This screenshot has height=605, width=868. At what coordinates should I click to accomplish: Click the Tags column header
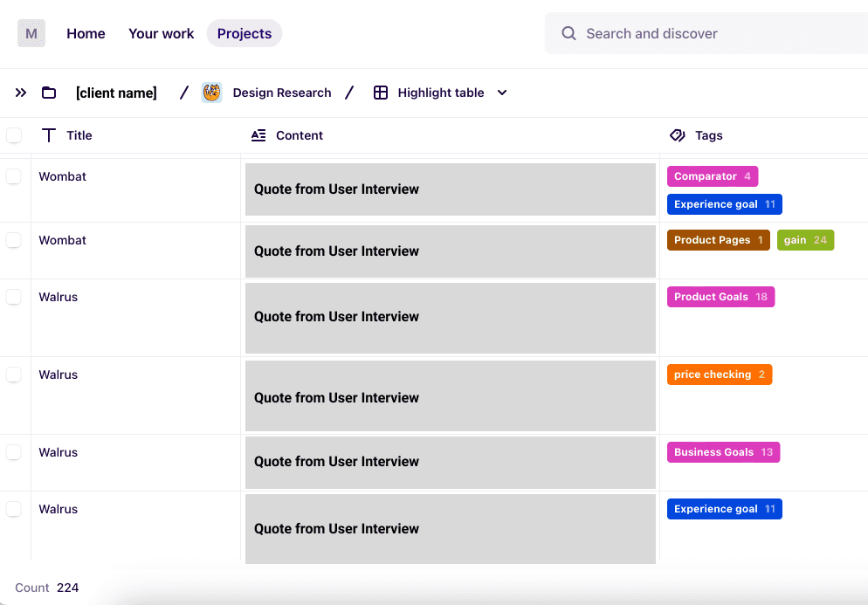point(764,135)
